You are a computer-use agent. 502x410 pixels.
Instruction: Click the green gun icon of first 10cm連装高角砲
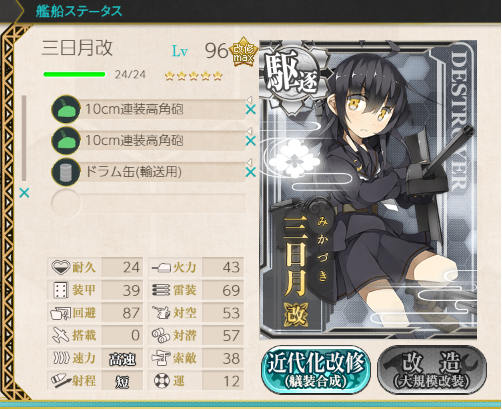(66, 109)
